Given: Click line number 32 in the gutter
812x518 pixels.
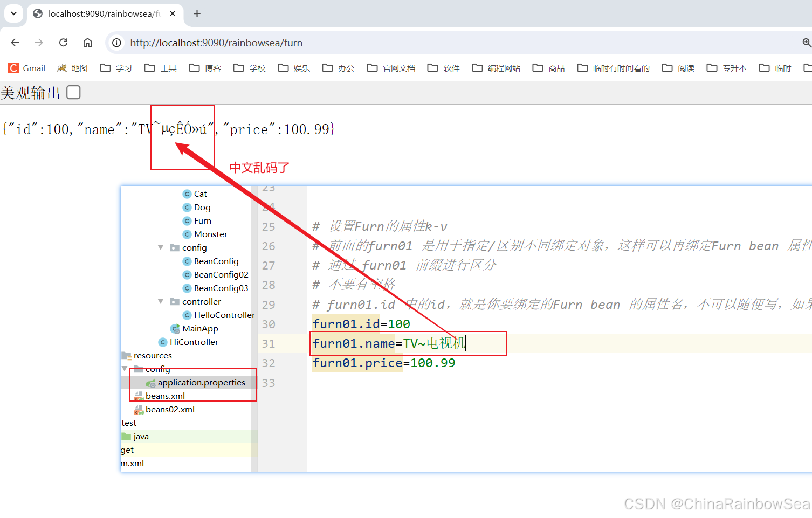Looking at the screenshot, I should (x=269, y=363).
